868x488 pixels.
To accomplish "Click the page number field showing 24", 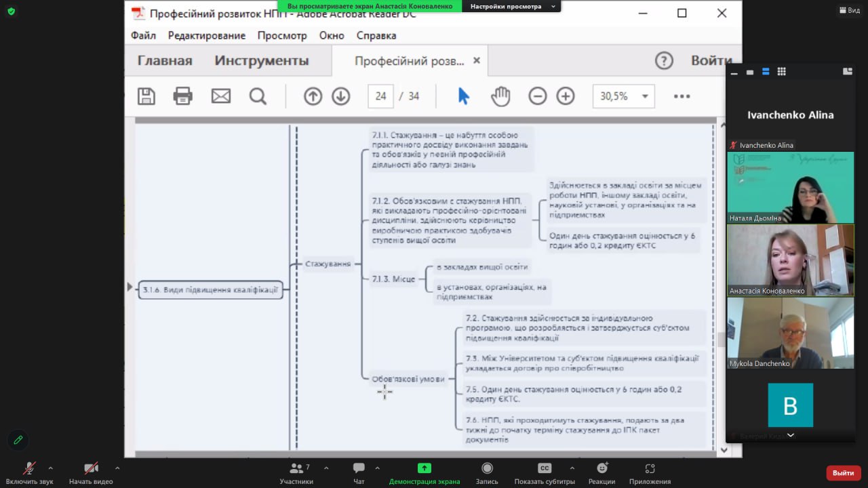I will 380,96.
